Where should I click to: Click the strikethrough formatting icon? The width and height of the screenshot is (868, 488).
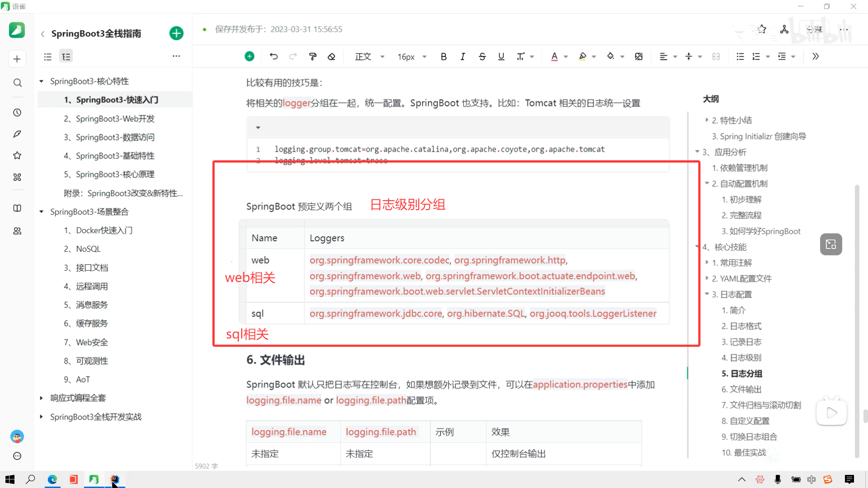click(x=482, y=56)
